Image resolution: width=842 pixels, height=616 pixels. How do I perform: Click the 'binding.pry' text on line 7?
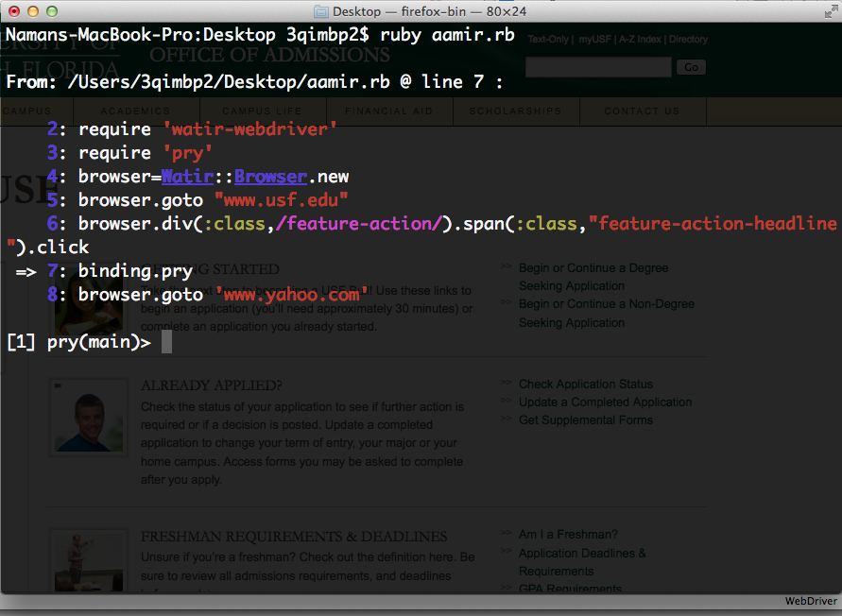[x=135, y=271]
